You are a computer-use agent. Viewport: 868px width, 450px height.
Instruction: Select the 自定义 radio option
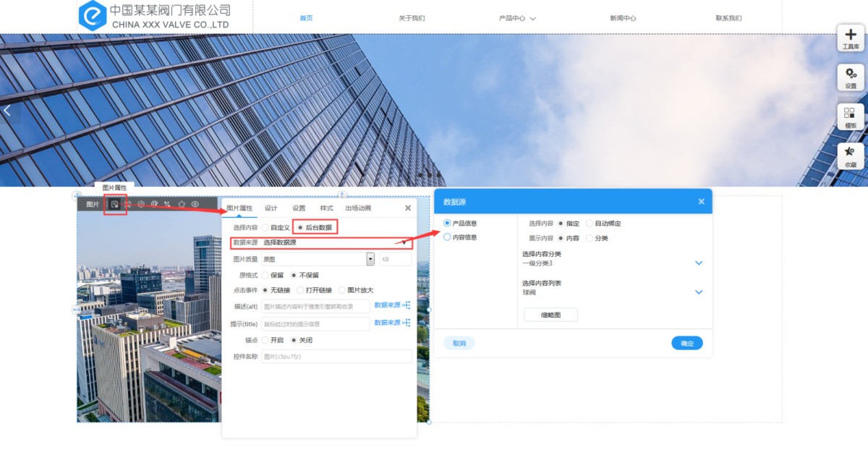pyautogui.click(x=265, y=228)
